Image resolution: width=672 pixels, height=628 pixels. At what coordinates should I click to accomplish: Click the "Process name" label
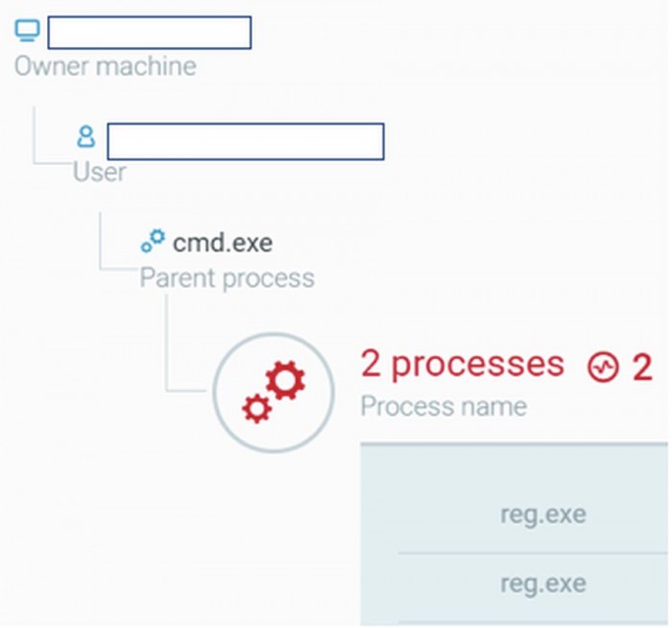point(443,405)
